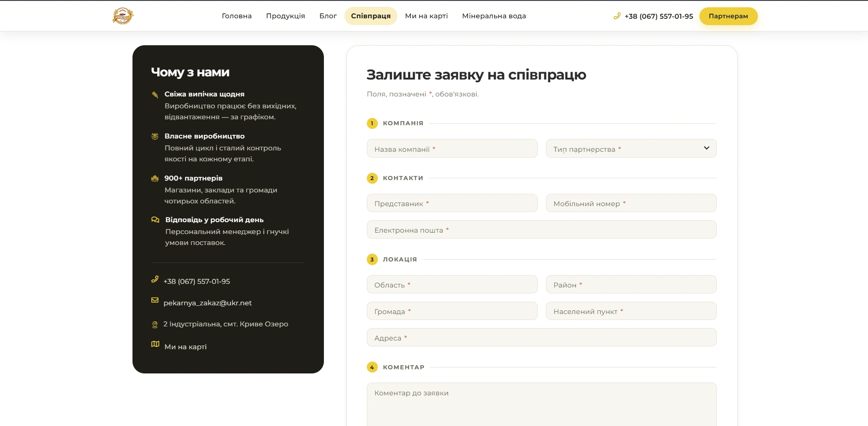Viewport: 868px width, 426px height.
Task: Focus the Мобільний номер field
Action: point(631,203)
